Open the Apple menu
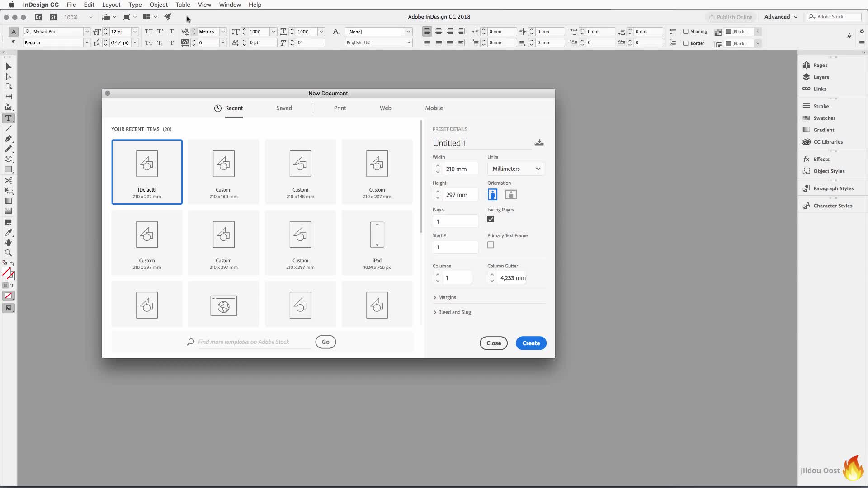Viewport: 868px width, 488px height. 11,5
